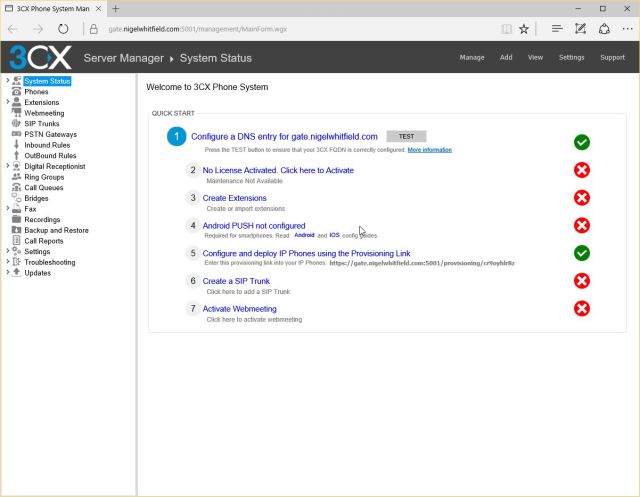Open the Support menu
Viewport: 640px width, 497px height.
pyautogui.click(x=612, y=57)
